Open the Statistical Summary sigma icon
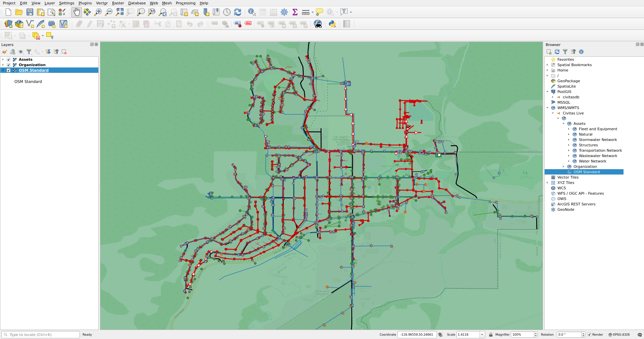This screenshot has height=339, width=644. [x=295, y=12]
